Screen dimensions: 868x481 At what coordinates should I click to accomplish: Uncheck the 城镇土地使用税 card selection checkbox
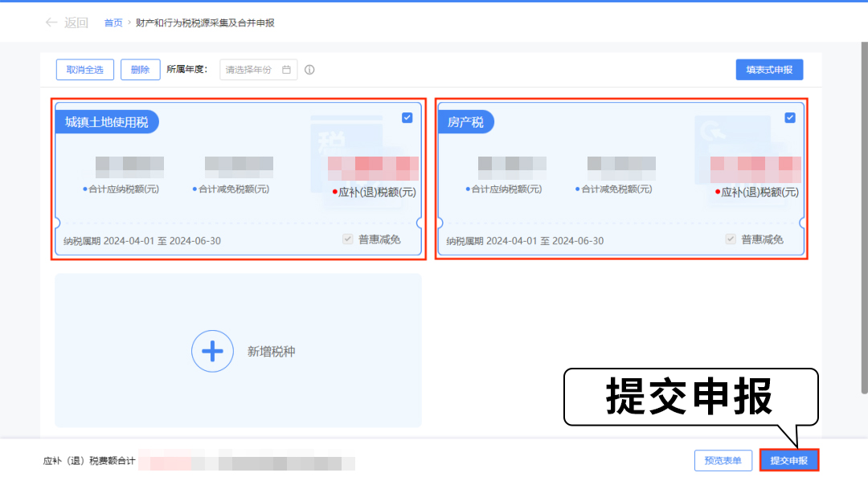click(407, 117)
